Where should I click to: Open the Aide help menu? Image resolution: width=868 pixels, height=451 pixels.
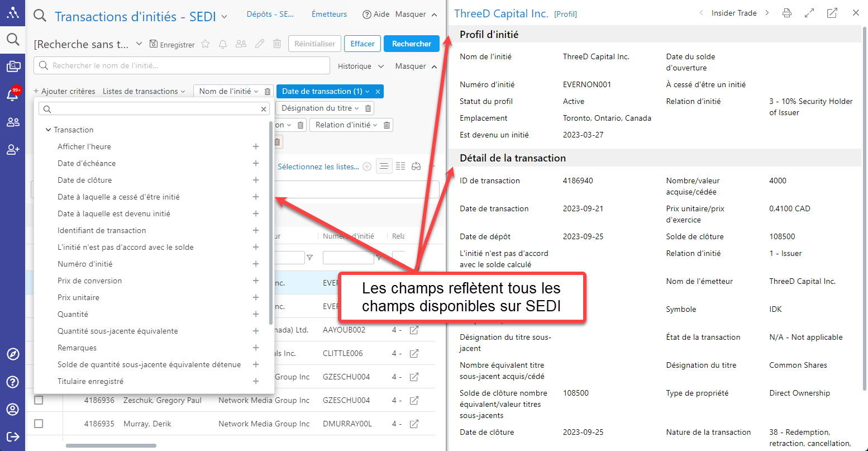pos(376,15)
